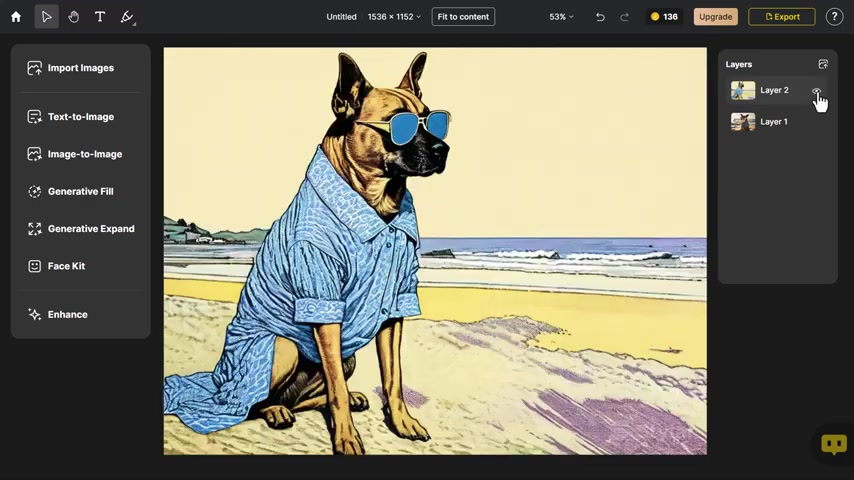
Task: Go to the Home icon
Action: pyautogui.click(x=16, y=17)
